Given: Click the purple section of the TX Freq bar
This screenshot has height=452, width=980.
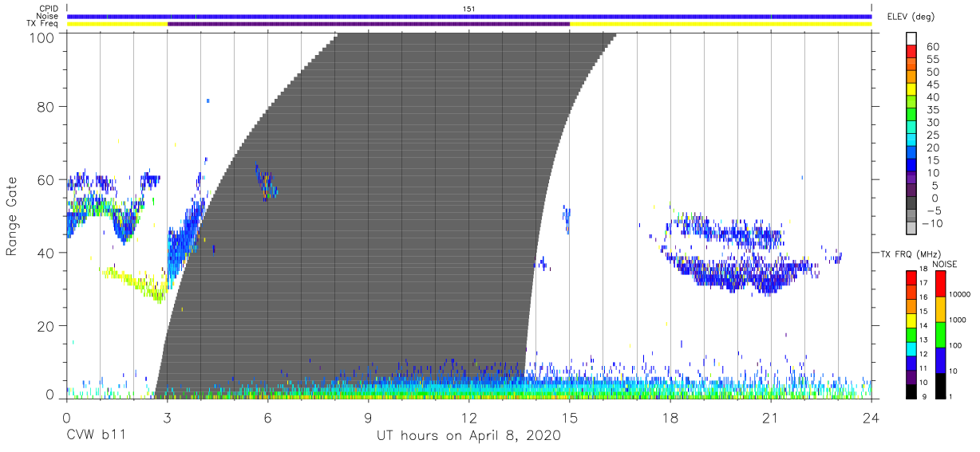Looking at the screenshot, I should point(369,24).
